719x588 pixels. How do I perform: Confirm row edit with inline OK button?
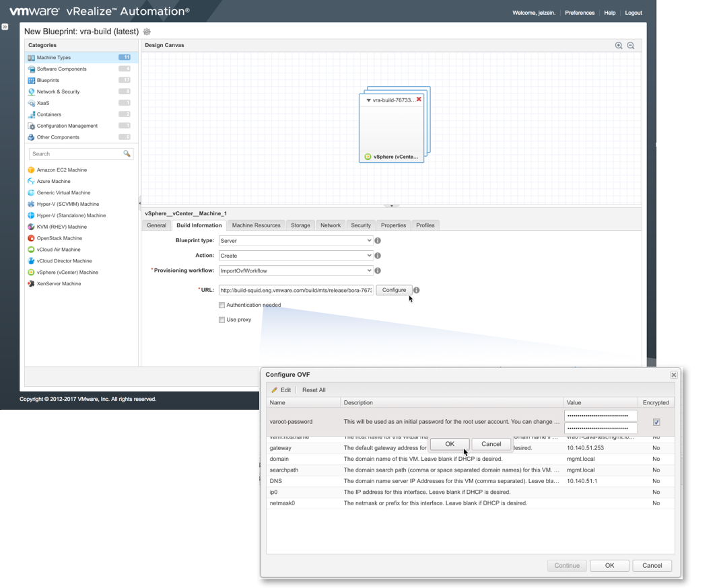[450, 444]
